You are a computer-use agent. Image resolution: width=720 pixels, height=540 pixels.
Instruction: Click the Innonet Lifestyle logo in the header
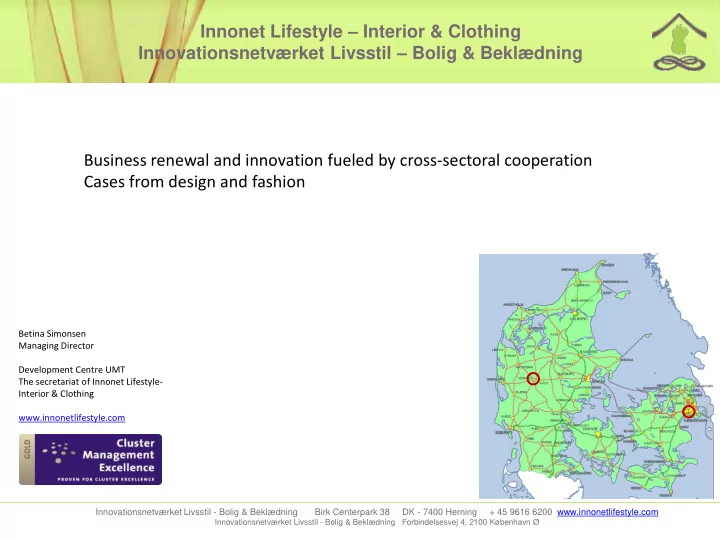coord(679,42)
